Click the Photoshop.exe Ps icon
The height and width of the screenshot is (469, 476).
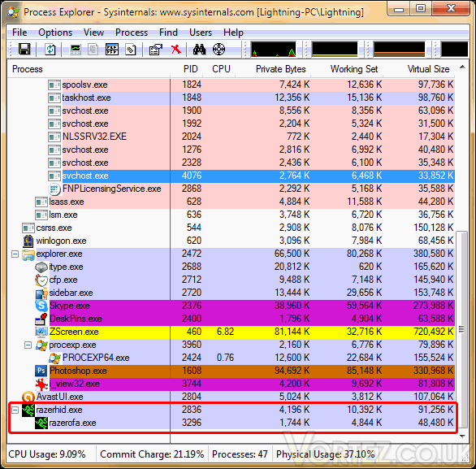[41, 371]
